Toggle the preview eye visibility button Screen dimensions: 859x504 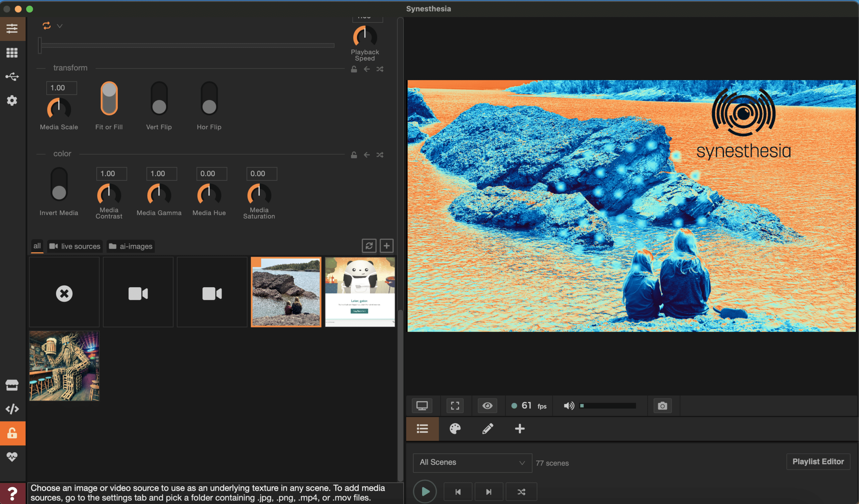pos(487,406)
